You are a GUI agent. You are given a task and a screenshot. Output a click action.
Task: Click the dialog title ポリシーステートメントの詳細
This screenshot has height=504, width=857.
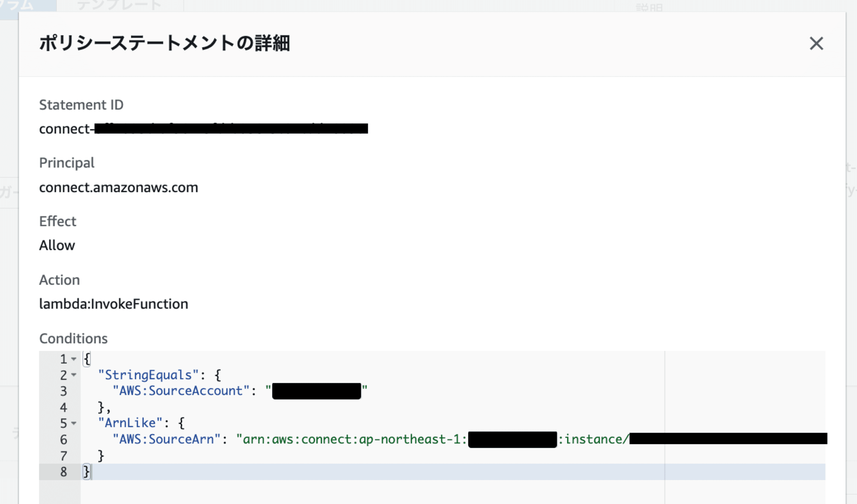(165, 43)
